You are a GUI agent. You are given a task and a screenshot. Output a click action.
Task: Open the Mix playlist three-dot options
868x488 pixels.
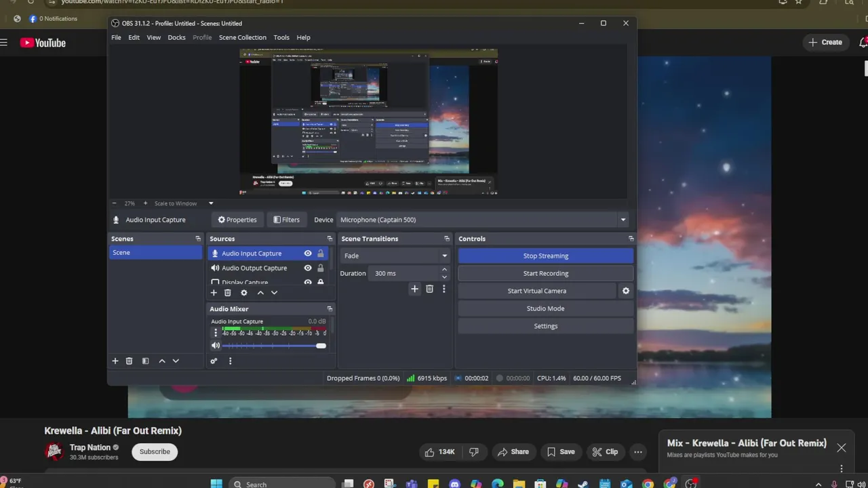click(x=842, y=468)
